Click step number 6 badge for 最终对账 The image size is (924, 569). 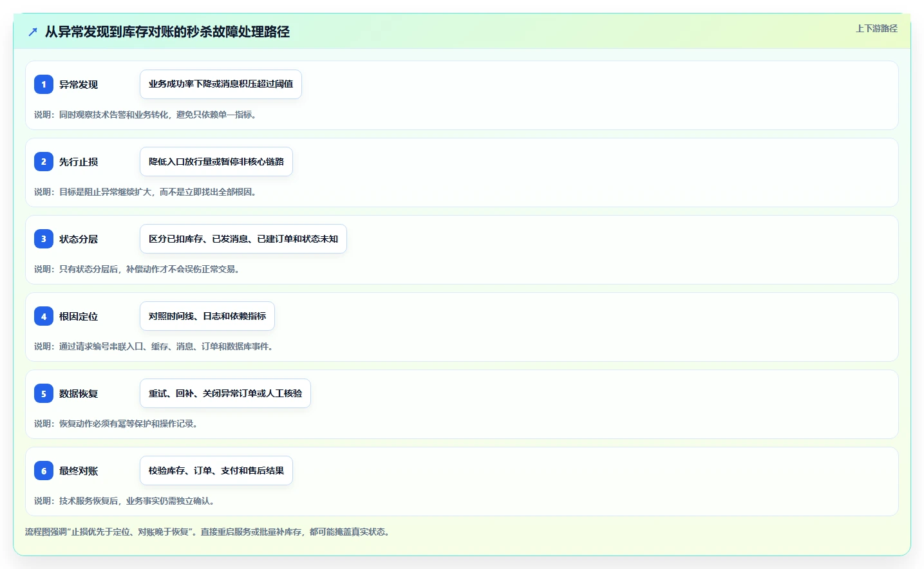tap(44, 471)
